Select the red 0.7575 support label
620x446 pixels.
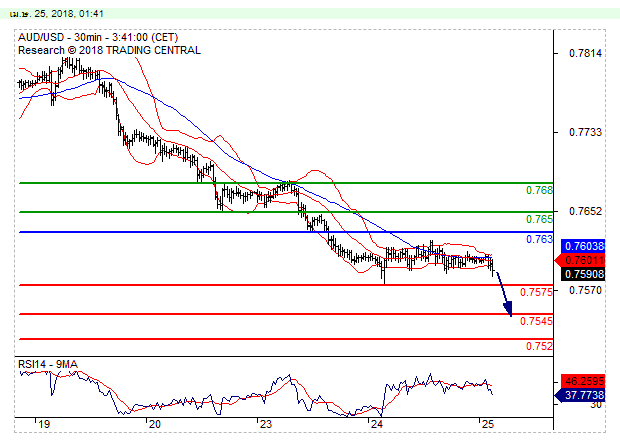536,292
